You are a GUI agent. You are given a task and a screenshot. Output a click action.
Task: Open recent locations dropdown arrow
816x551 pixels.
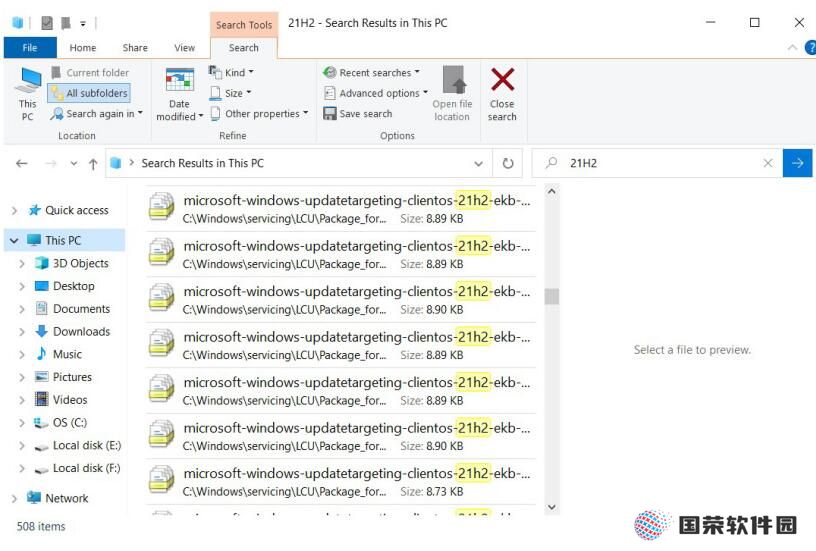click(74, 163)
